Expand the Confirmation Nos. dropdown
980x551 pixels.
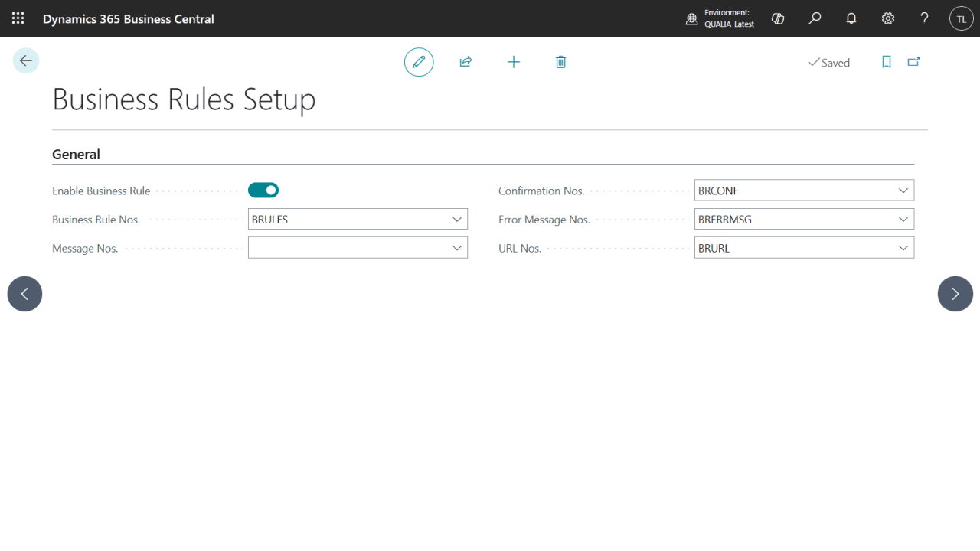pos(903,190)
